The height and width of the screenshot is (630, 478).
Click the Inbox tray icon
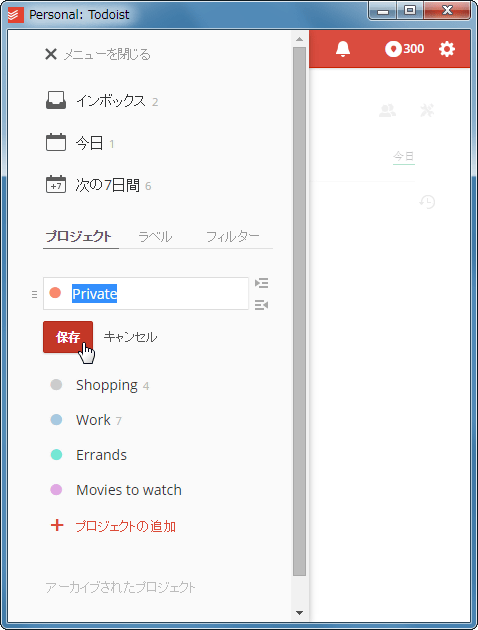coord(56,100)
